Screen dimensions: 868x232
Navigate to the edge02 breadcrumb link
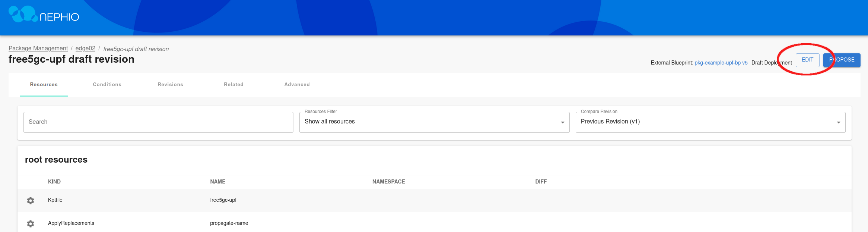[85, 48]
